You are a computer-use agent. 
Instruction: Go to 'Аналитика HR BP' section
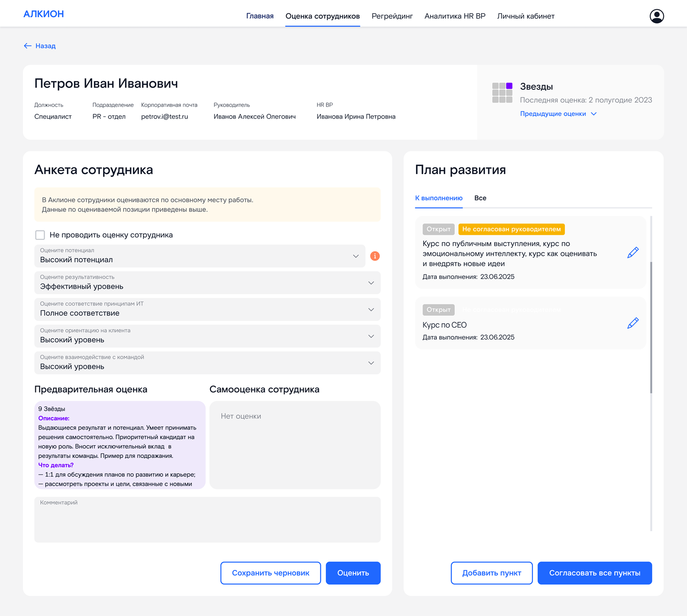click(x=455, y=16)
